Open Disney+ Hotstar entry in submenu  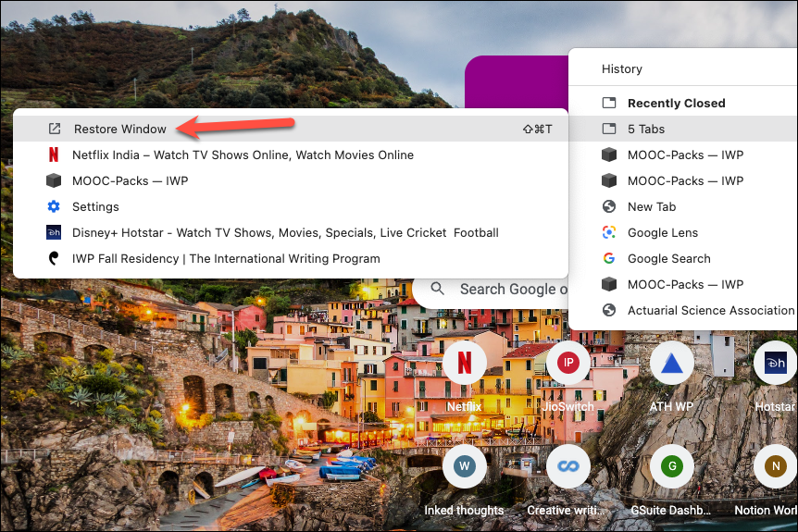coord(291,233)
